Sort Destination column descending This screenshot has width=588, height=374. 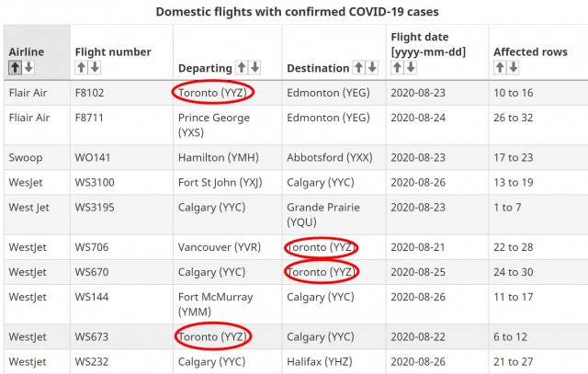click(x=372, y=67)
